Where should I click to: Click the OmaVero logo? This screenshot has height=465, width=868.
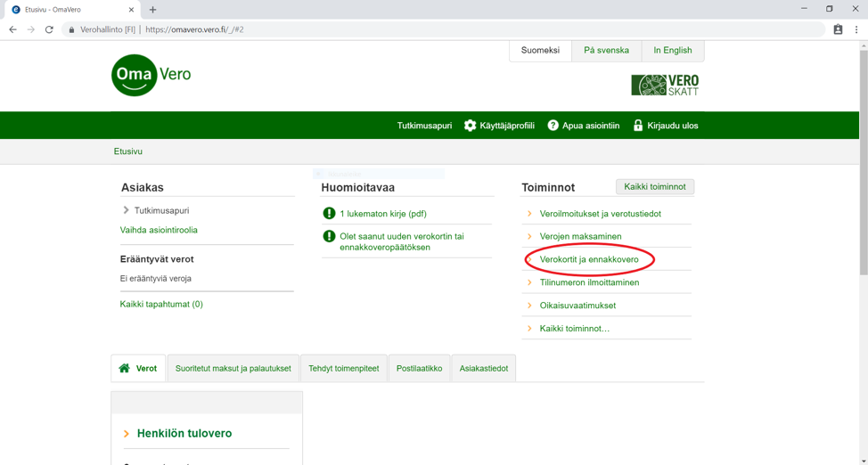(x=151, y=76)
